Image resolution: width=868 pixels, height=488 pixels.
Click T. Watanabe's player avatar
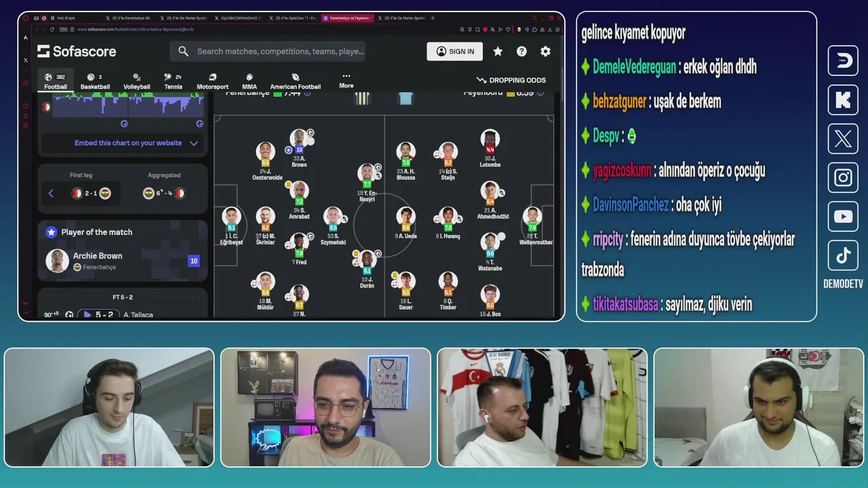tap(490, 243)
